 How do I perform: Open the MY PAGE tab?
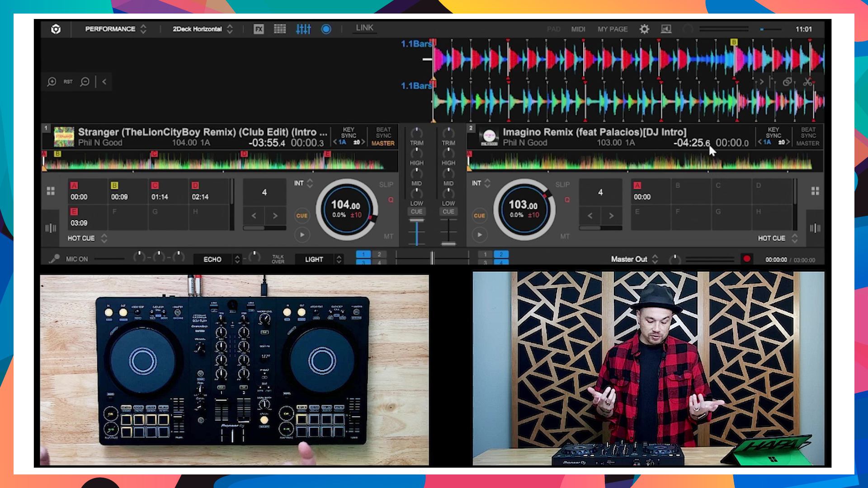pos(613,29)
